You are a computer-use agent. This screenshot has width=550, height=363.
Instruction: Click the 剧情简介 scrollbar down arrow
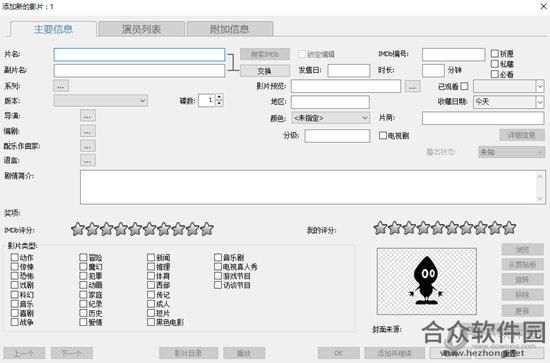tap(540, 199)
